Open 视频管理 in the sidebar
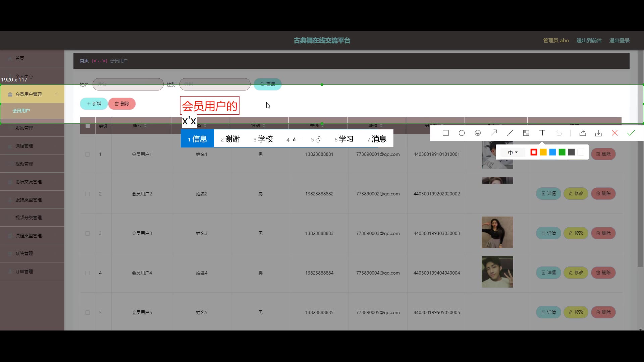Viewport: 644px width, 362px height. click(x=32, y=164)
